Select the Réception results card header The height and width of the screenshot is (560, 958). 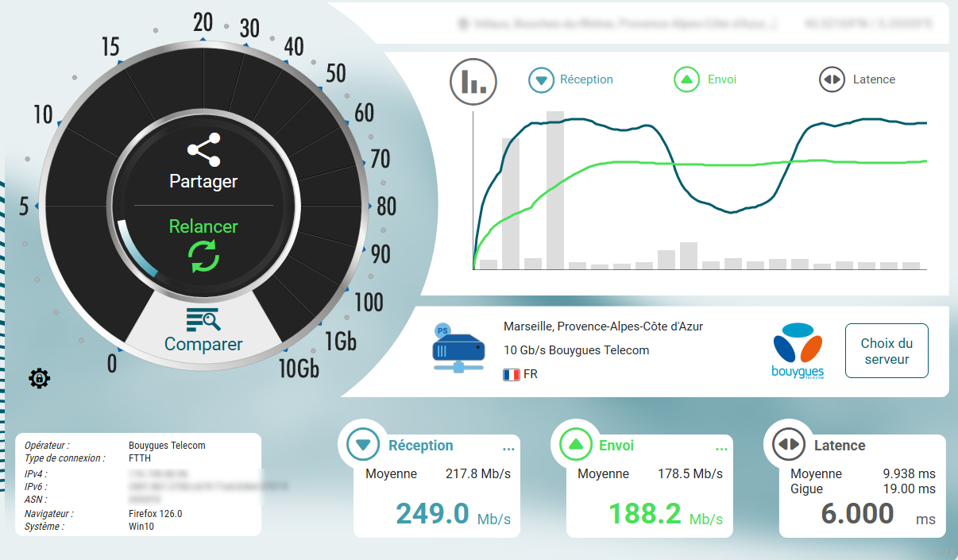coord(420,446)
